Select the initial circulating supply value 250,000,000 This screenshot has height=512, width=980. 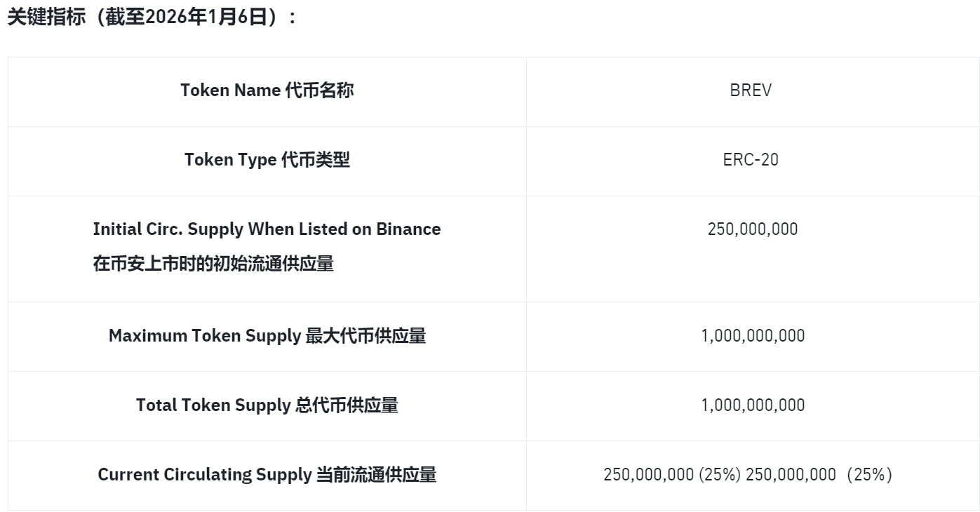tap(753, 229)
